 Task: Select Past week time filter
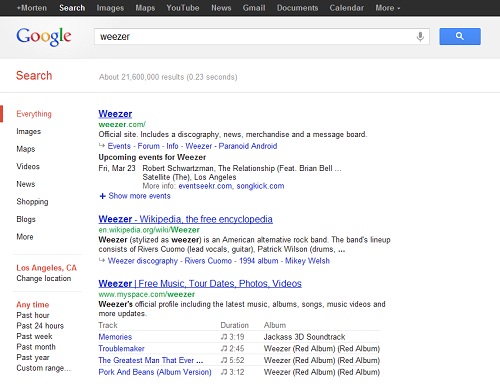click(x=34, y=336)
